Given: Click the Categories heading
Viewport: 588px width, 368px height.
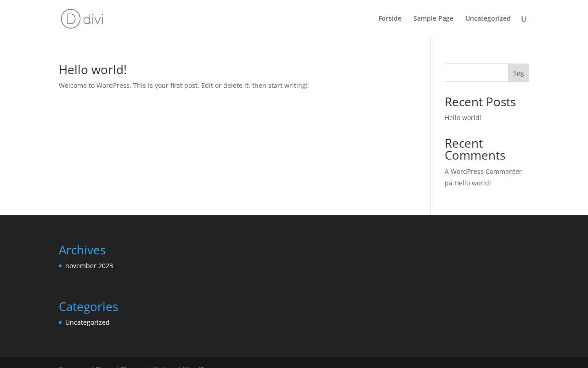Looking at the screenshot, I should click(x=88, y=306).
